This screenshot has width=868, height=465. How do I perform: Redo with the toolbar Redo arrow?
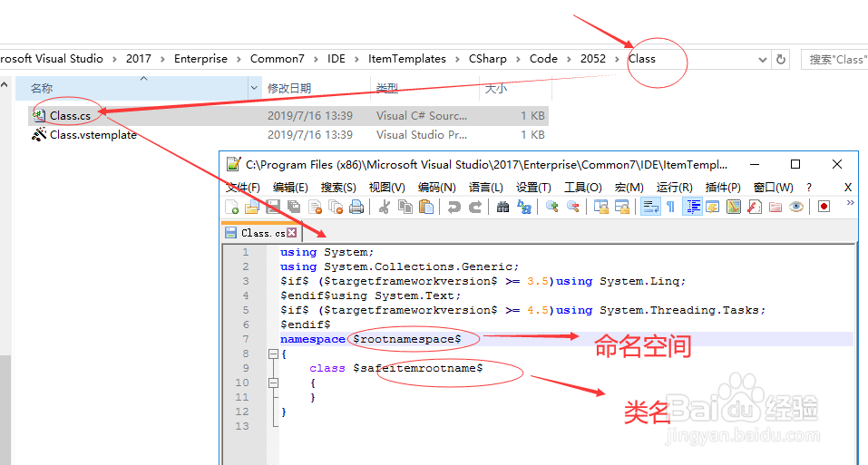475,207
